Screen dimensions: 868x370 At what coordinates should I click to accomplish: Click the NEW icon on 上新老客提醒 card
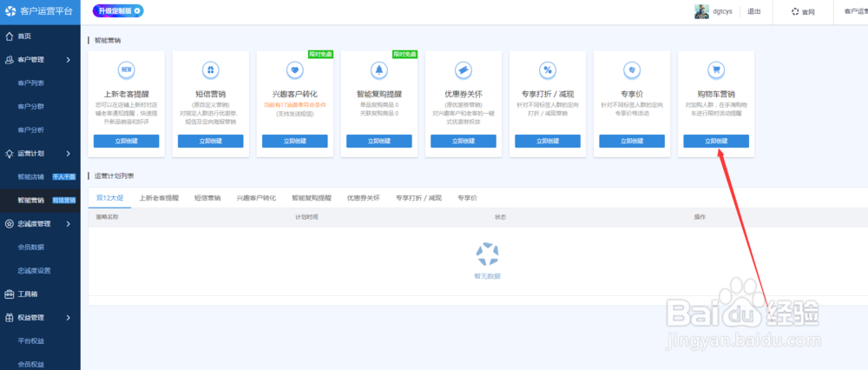click(126, 69)
